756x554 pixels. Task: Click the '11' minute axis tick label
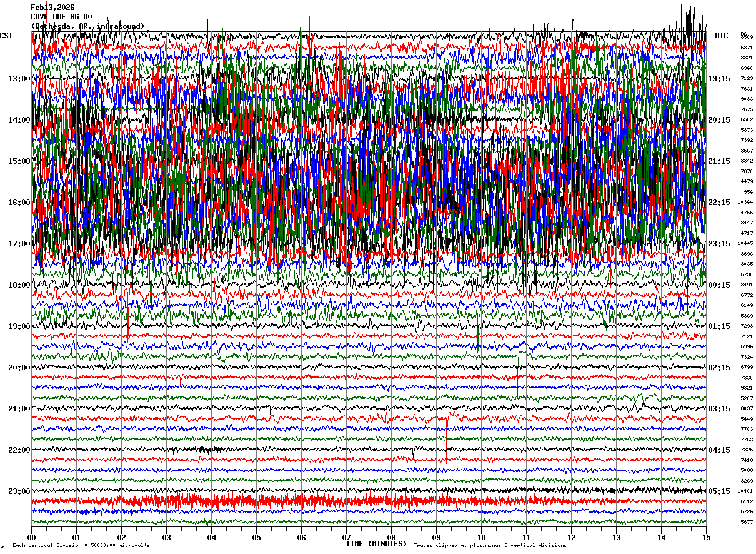click(526, 537)
